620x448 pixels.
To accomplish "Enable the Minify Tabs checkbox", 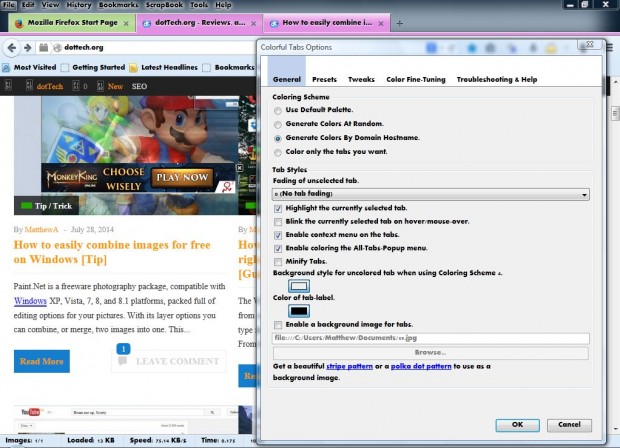I will coord(278,262).
